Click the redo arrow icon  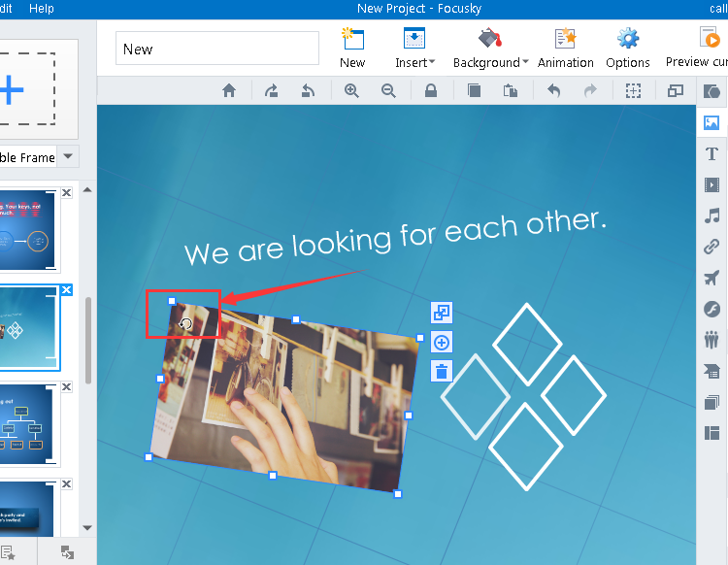[x=590, y=90]
